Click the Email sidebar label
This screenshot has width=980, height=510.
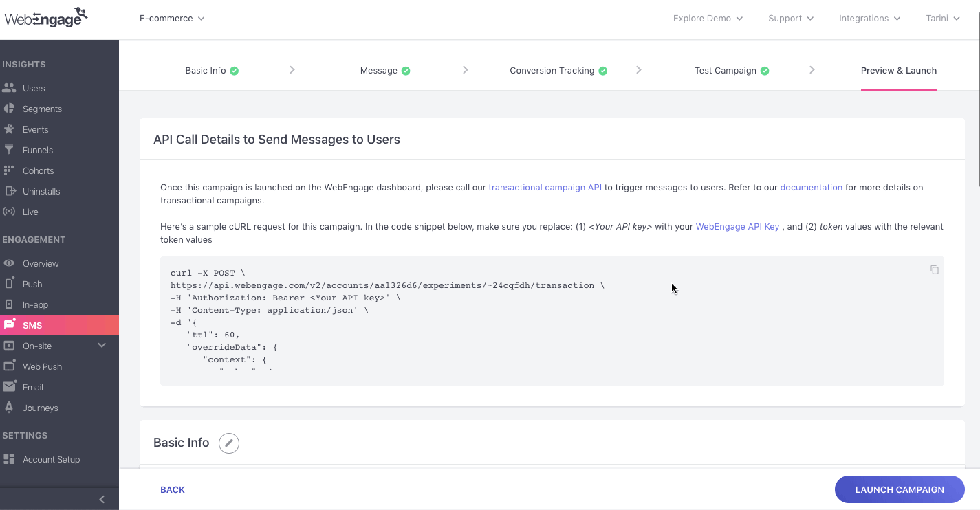(33, 387)
